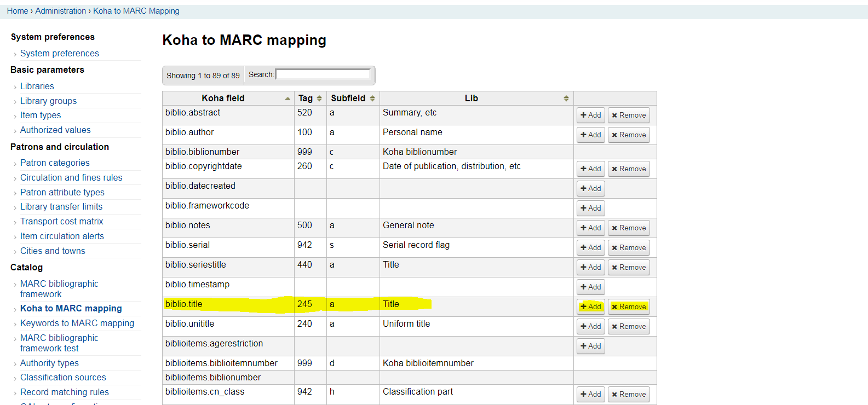The height and width of the screenshot is (405, 868).
Task: Remove mapping for biblio.seriestitle
Action: click(x=629, y=267)
